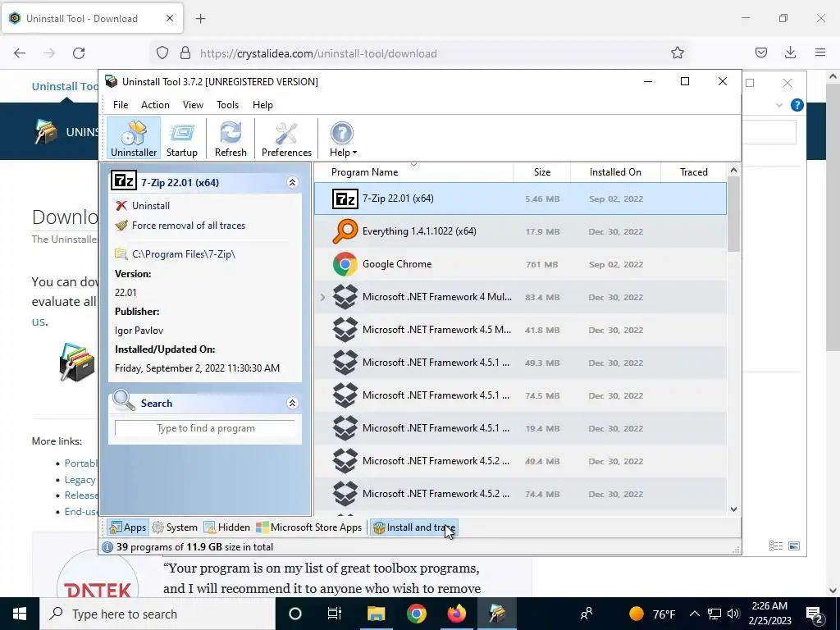Viewport: 840px width, 630px height.
Task: Switch to the Apps tab
Action: 127,527
